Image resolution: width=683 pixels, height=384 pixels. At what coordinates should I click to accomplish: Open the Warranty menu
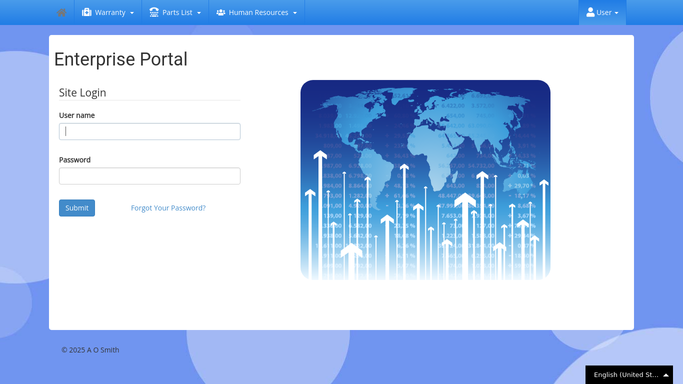click(108, 12)
